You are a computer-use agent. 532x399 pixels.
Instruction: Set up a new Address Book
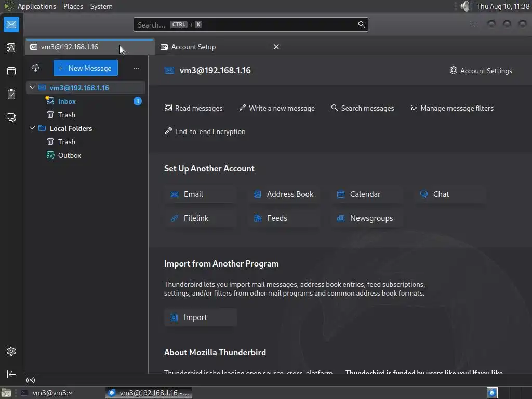pyautogui.click(x=284, y=194)
